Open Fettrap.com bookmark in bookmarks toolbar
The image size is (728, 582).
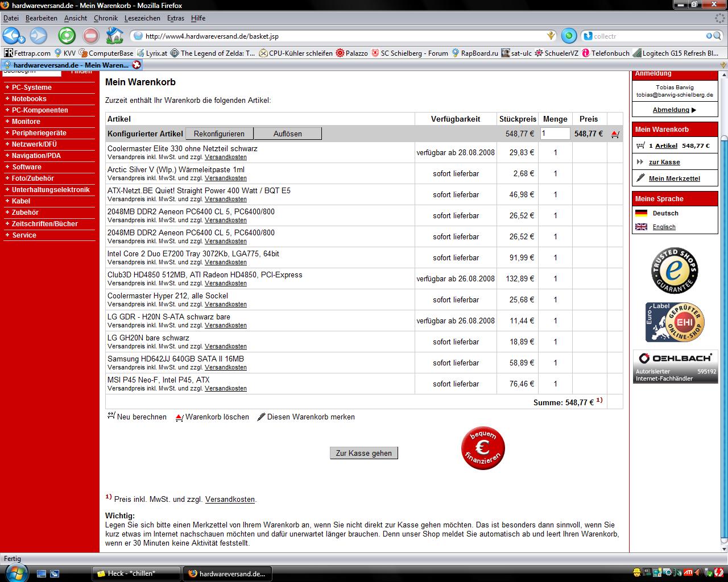click(27, 53)
